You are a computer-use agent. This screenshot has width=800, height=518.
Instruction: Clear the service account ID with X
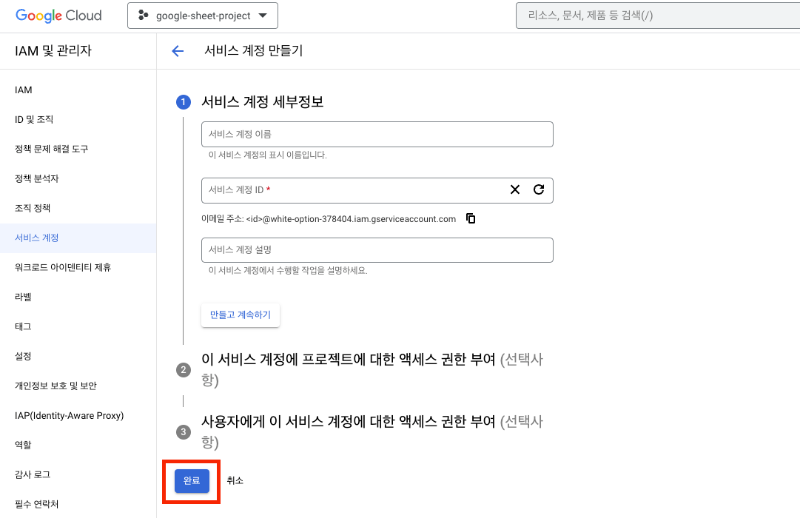click(515, 190)
